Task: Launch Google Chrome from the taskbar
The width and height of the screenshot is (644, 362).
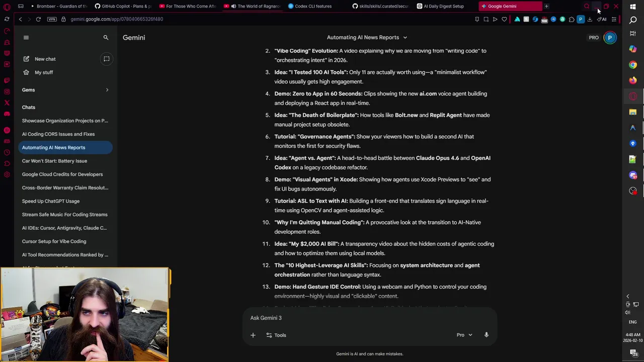Action: pos(633,65)
